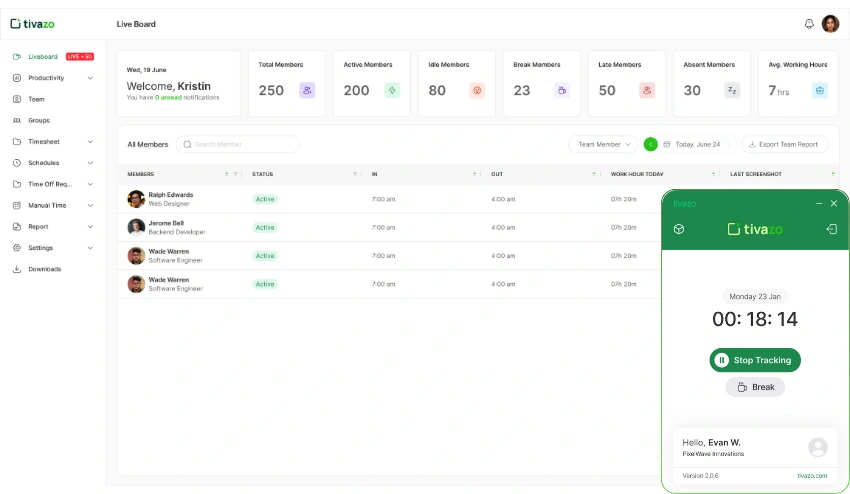The height and width of the screenshot is (494, 850).
Task: Click the Team sidebar icon
Action: click(17, 99)
